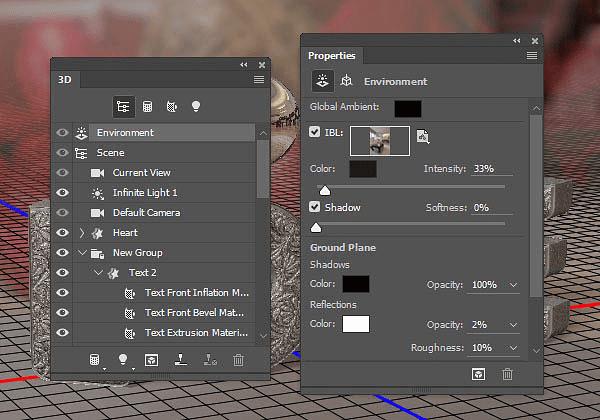Uncheck the Shadow checkbox
Screen dimensions: 600x420
(315, 207)
